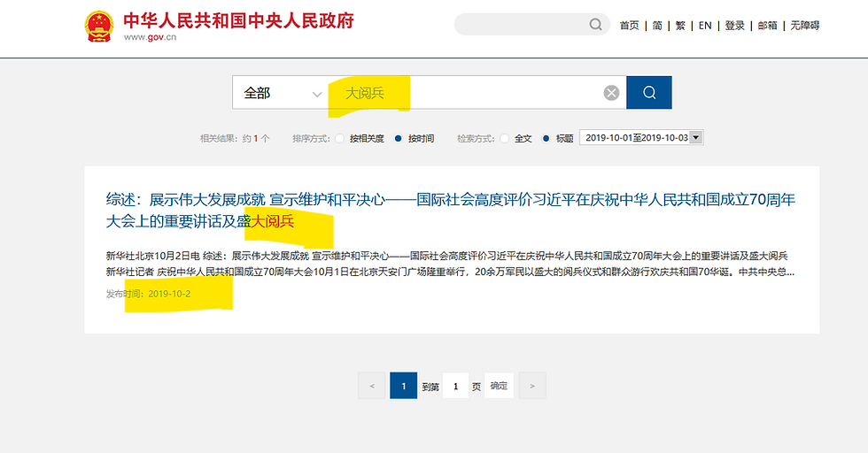The height and width of the screenshot is (453, 868).
Task: Click the 新华社北京10月2日电 summary text
Action: tap(450, 264)
